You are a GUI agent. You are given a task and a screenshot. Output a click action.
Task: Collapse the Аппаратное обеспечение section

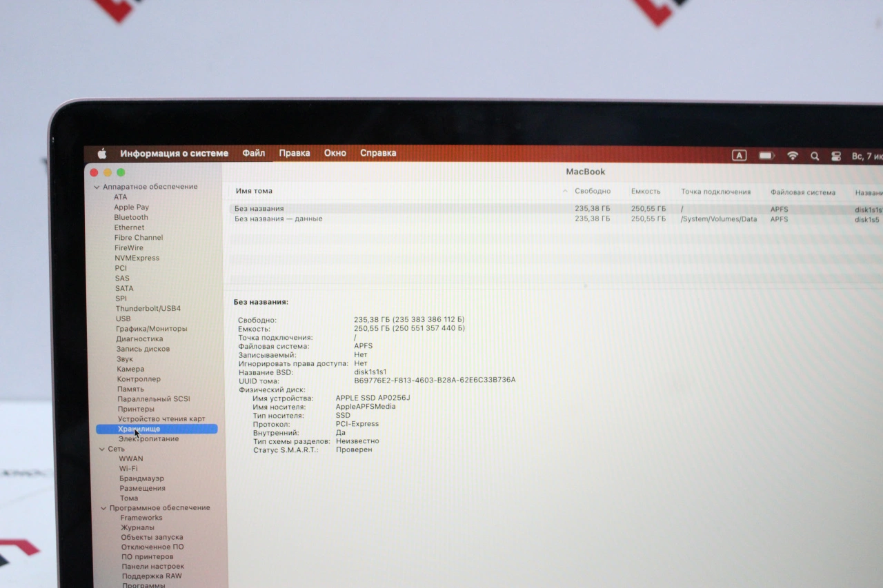[97, 187]
